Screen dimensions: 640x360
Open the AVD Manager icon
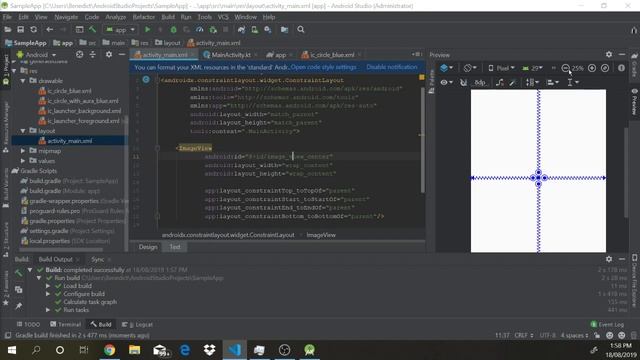[254, 29]
